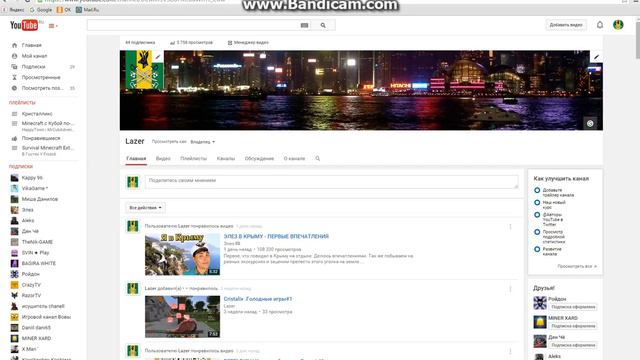Open options menu for Крым video post
The width and height of the screenshot is (640, 360).
click(x=510, y=227)
